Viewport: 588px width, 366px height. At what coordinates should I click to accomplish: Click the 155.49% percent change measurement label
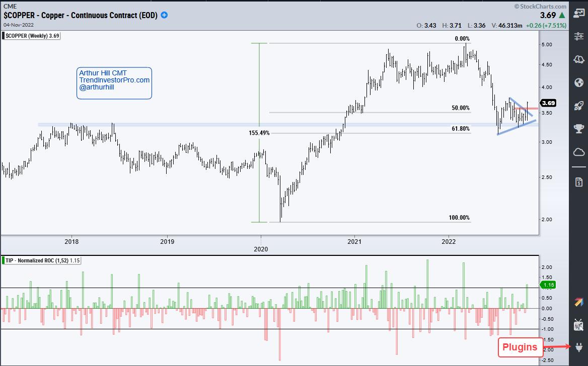click(259, 133)
